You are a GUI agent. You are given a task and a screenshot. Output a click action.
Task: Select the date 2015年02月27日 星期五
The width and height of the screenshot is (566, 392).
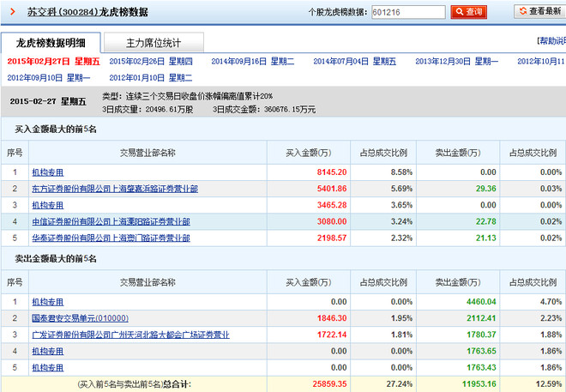point(53,62)
